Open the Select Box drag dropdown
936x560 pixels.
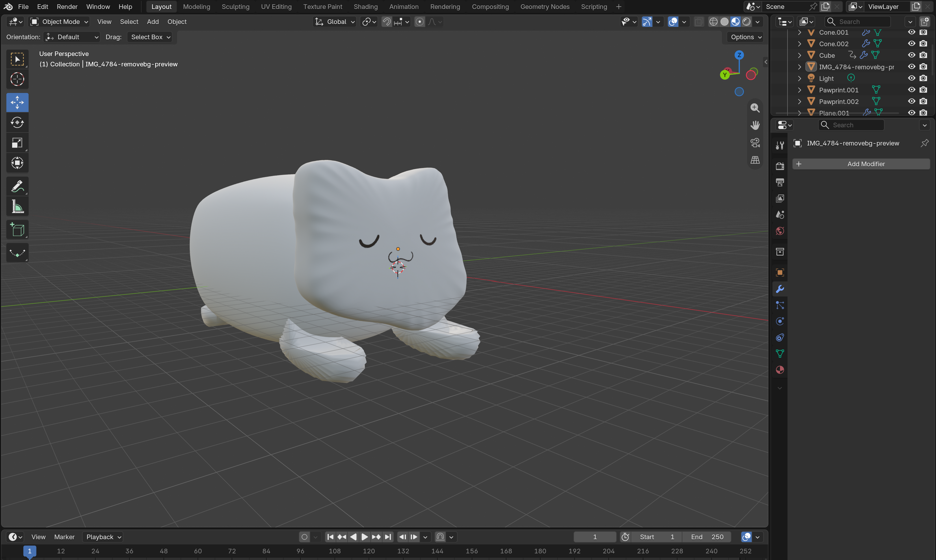(x=150, y=37)
